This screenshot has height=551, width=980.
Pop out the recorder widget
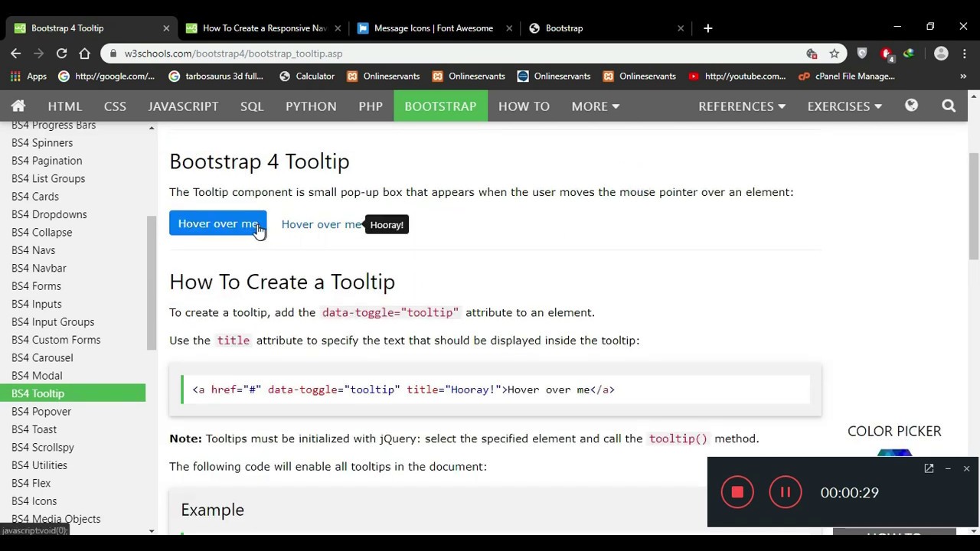coord(929,468)
